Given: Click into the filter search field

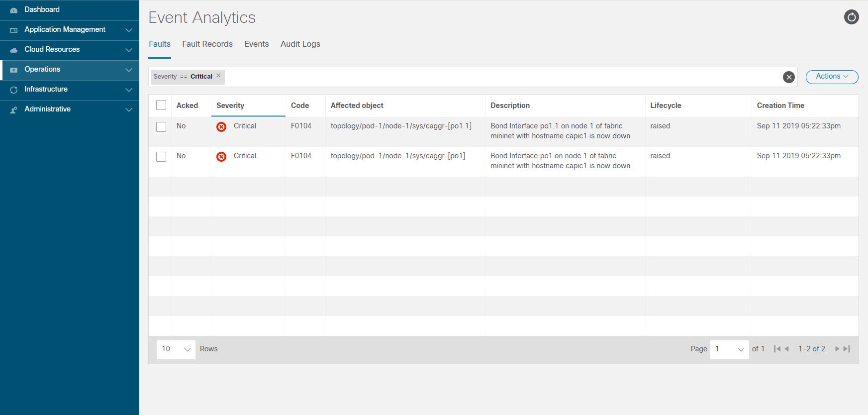Looking at the screenshot, I should [x=497, y=77].
